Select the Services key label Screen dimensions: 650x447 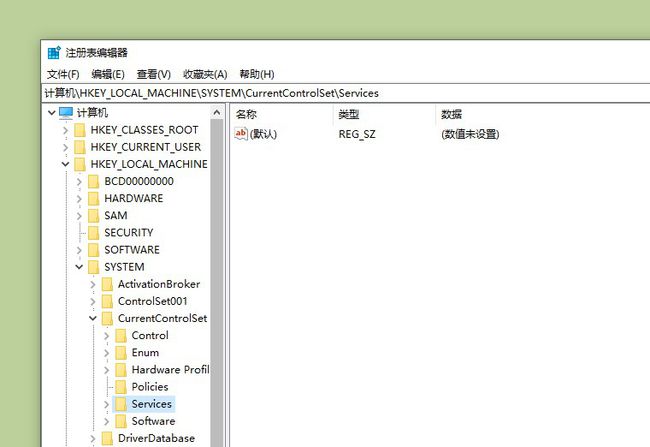152,404
